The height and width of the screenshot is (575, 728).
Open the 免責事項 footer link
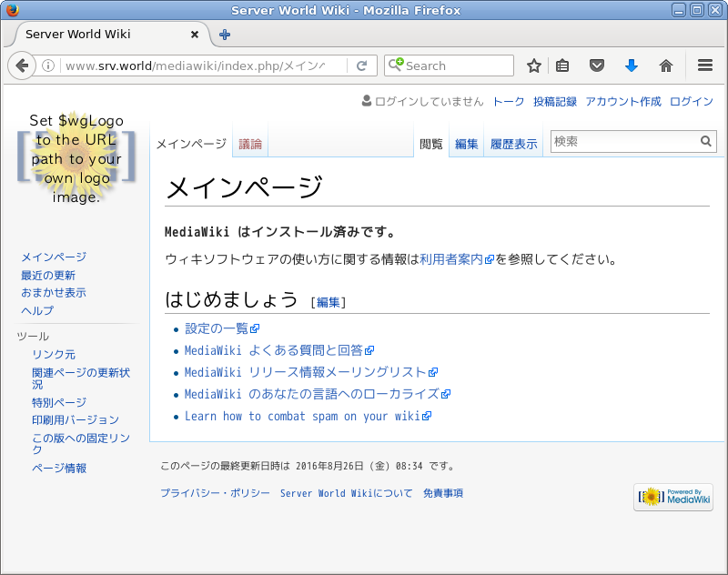pyautogui.click(x=443, y=493)
